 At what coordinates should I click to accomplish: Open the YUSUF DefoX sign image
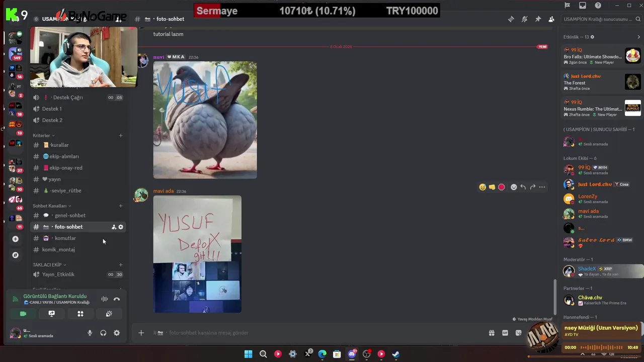pos(197,254)
